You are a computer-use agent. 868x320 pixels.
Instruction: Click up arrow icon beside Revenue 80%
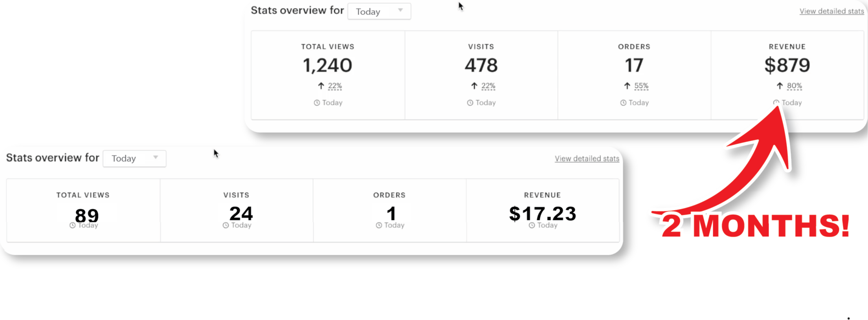pos(780,86)
